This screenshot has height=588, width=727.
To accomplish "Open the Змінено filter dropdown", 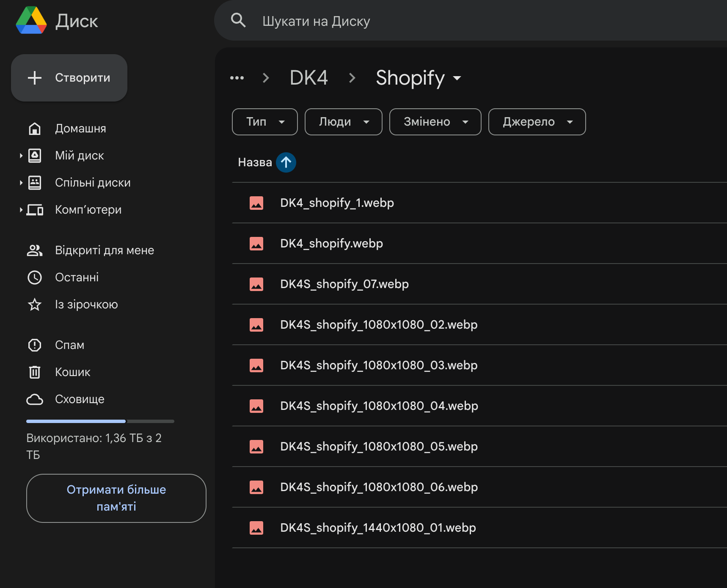I will coord(435,122).
